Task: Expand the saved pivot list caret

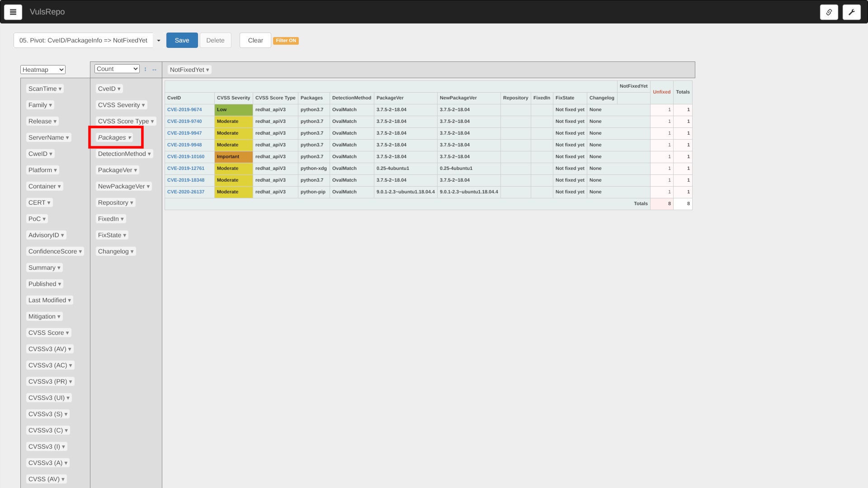Action: tap(159, 41)
